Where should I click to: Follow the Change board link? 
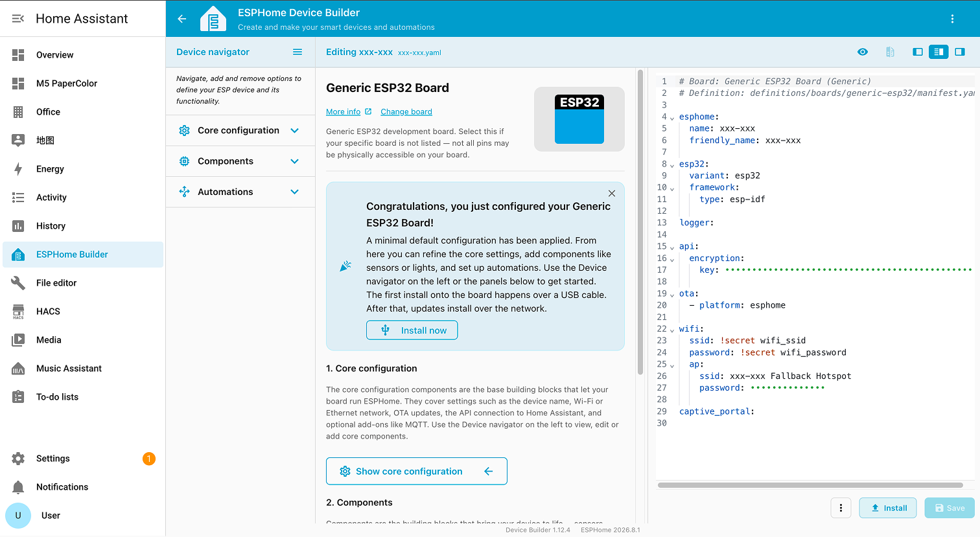click(x=406, y=111)
